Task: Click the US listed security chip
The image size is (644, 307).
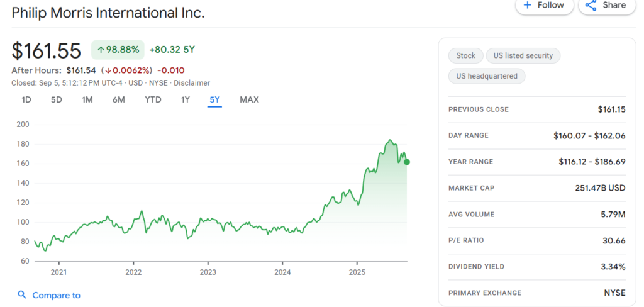Action: [x=523, y=55]
